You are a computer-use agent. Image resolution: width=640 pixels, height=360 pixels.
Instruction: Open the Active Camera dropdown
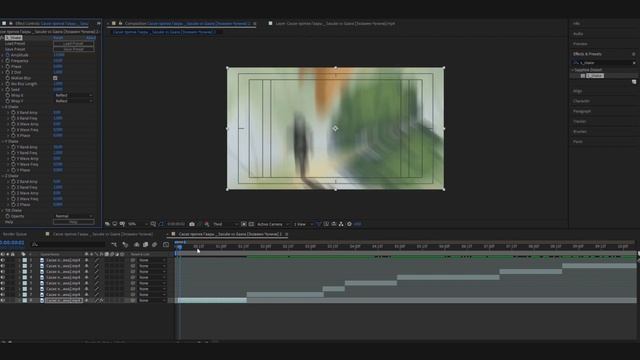pyautogui.click(x=273, y=224)
